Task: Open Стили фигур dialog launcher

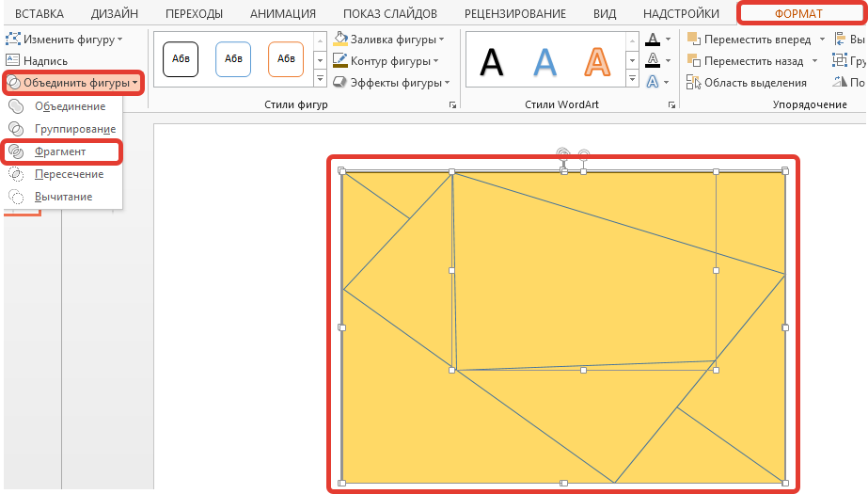Action: point(453,104)
